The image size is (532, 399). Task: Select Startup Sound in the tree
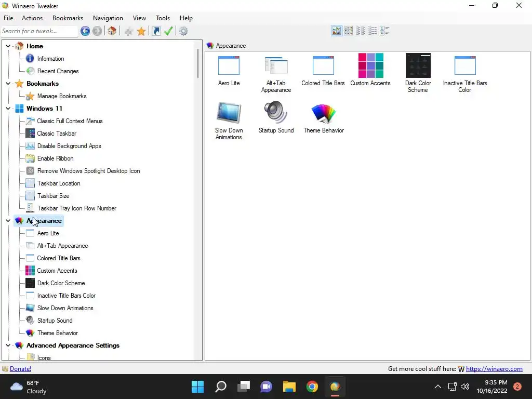click(55, 321)
